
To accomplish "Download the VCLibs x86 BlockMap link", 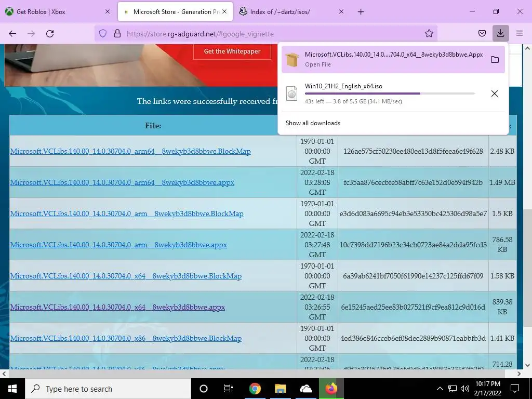I will [x=126, y=339].
